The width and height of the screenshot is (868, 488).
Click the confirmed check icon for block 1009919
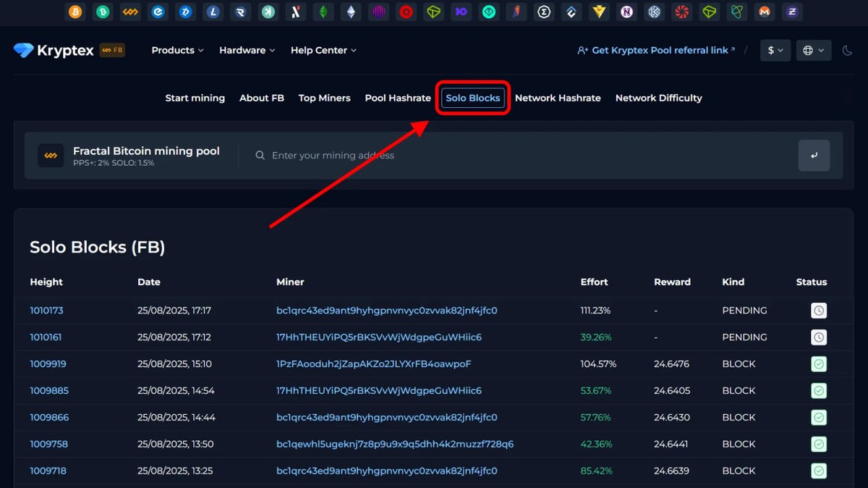click(x=818, y=363)
